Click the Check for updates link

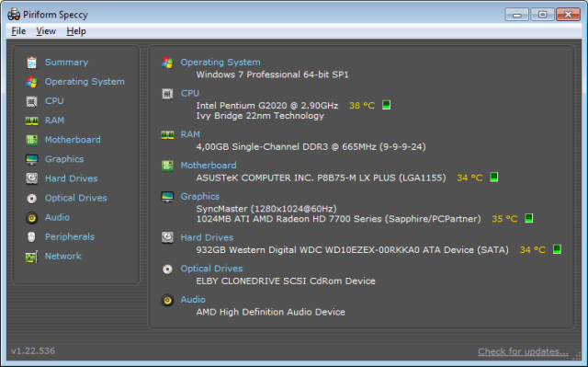(x=523, y=351)
